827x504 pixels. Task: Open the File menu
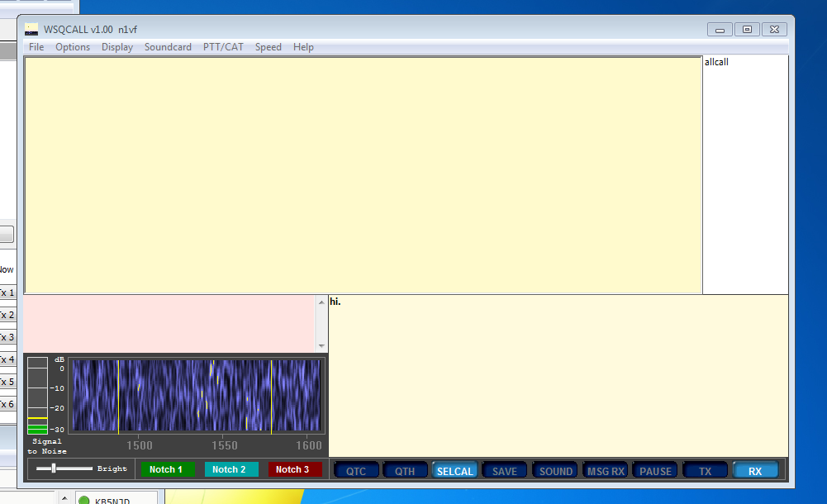[x=36, y=47]
